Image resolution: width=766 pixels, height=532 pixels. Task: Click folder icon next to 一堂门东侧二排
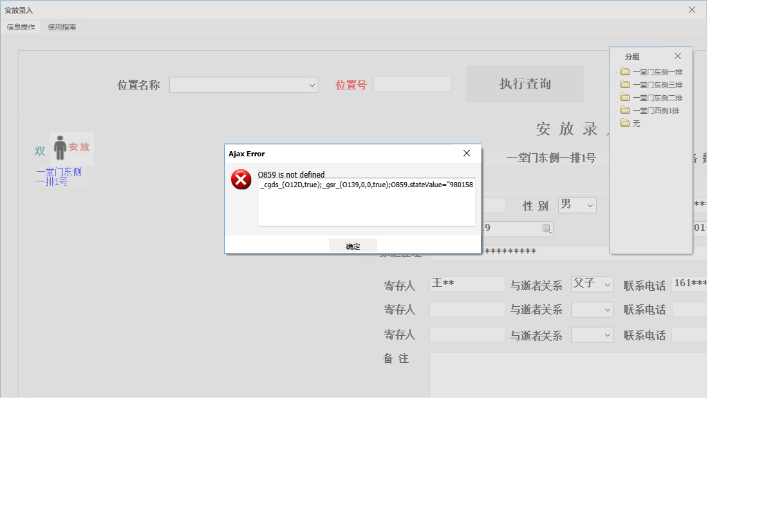(x=625, y=97)
